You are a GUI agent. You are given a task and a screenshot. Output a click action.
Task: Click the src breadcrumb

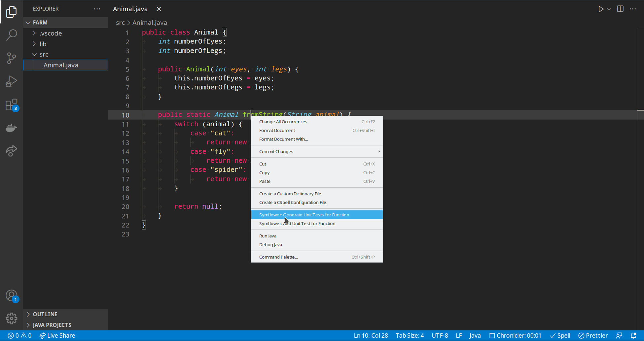(120, 22)
